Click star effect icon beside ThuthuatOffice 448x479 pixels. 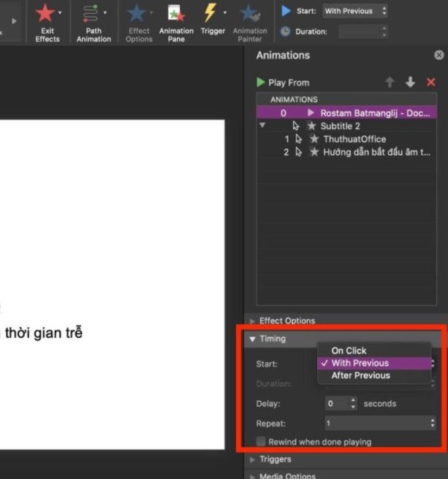pos(314,139)
